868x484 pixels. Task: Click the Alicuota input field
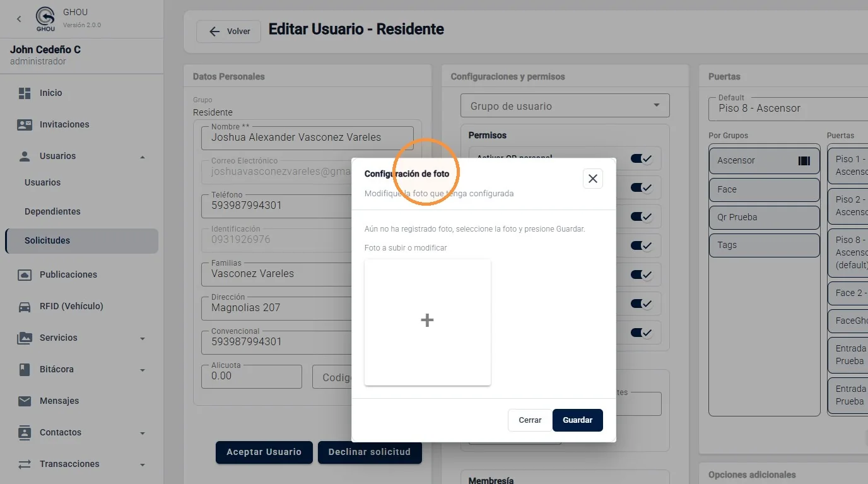point(252,376)
